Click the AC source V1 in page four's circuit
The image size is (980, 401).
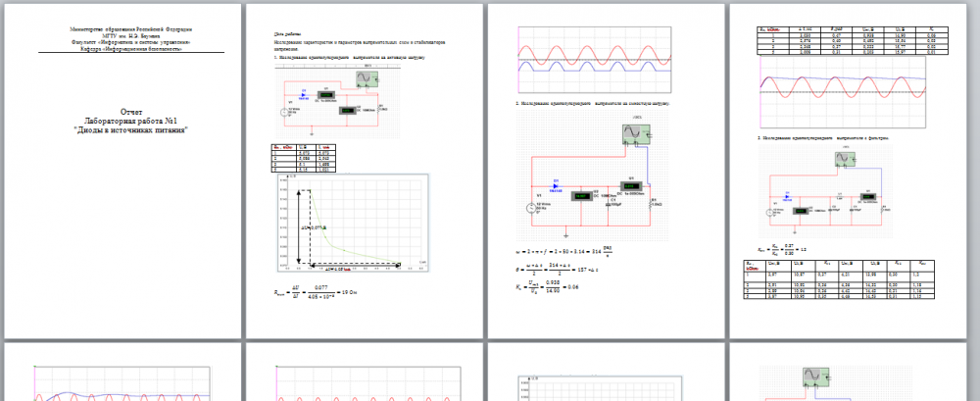(x=770, y=212)
